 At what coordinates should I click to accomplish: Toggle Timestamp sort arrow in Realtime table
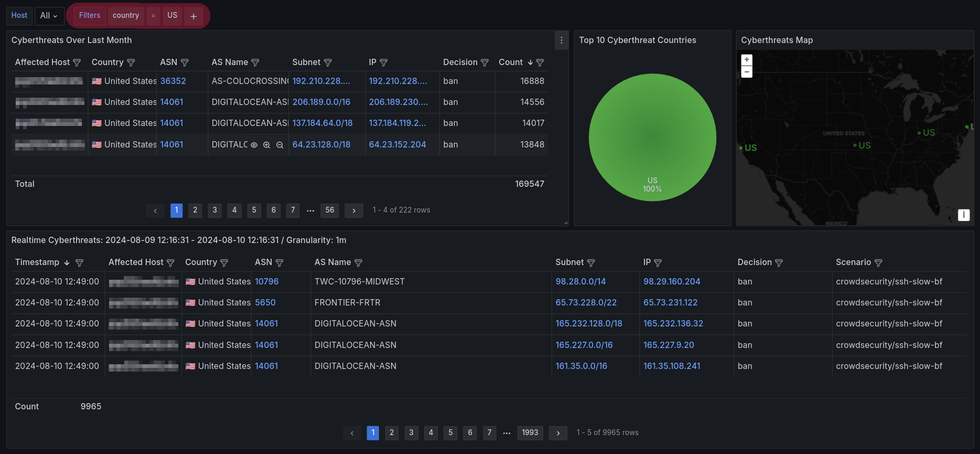tap(67, 262)
